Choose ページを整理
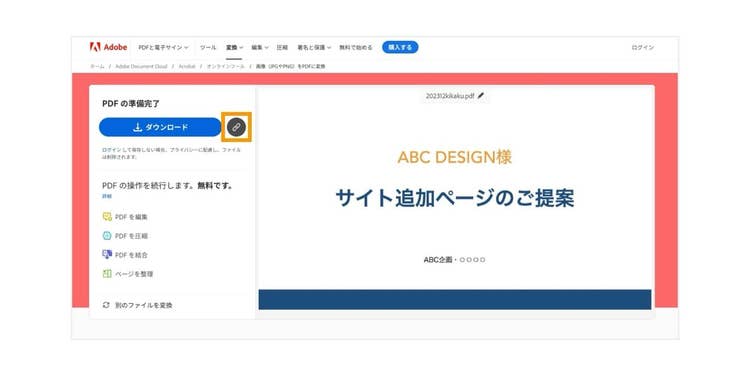 (x=128, y=274)
